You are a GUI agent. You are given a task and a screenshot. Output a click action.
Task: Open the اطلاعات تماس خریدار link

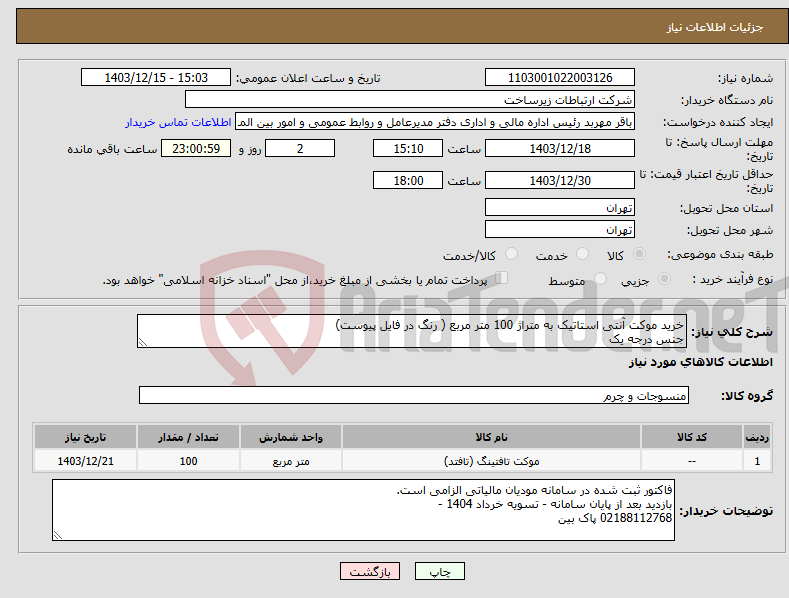click(x=178, y=122)
